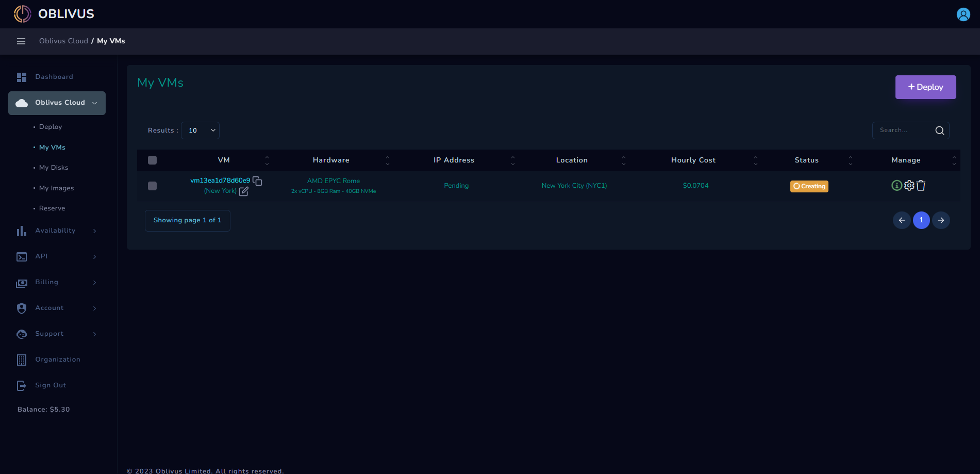The width and height of the screenshot is (980, 474).
Task: Click the Oblivus logo icon
Action: point(23,14)
